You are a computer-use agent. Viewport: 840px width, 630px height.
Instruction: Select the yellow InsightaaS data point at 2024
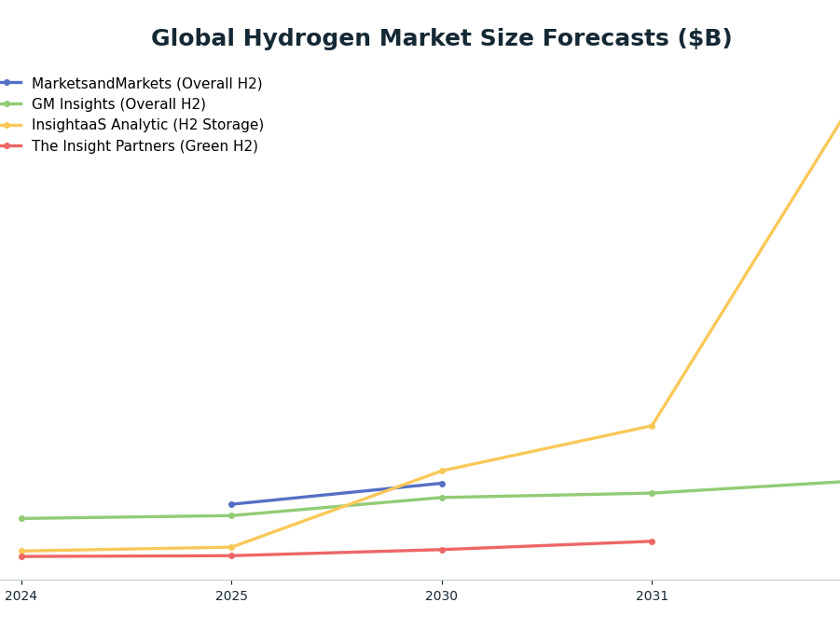(x=22, y=551)
